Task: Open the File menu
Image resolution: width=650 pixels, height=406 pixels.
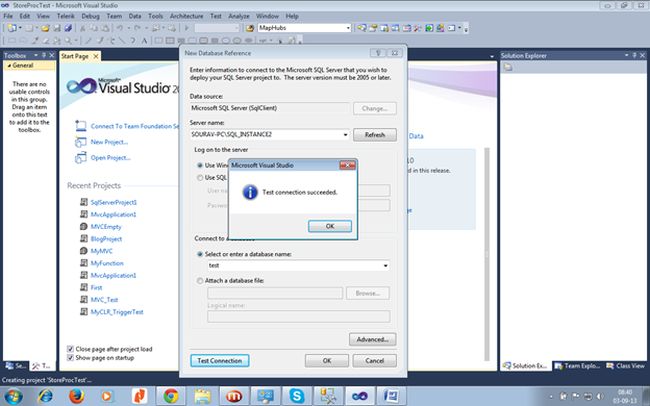Action: click(8, 16)
